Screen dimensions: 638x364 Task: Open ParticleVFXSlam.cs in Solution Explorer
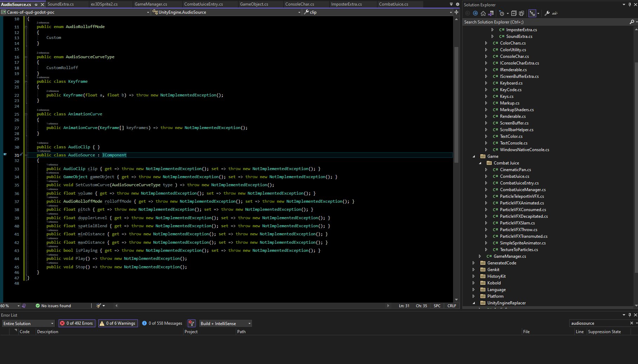click(517, 223)
